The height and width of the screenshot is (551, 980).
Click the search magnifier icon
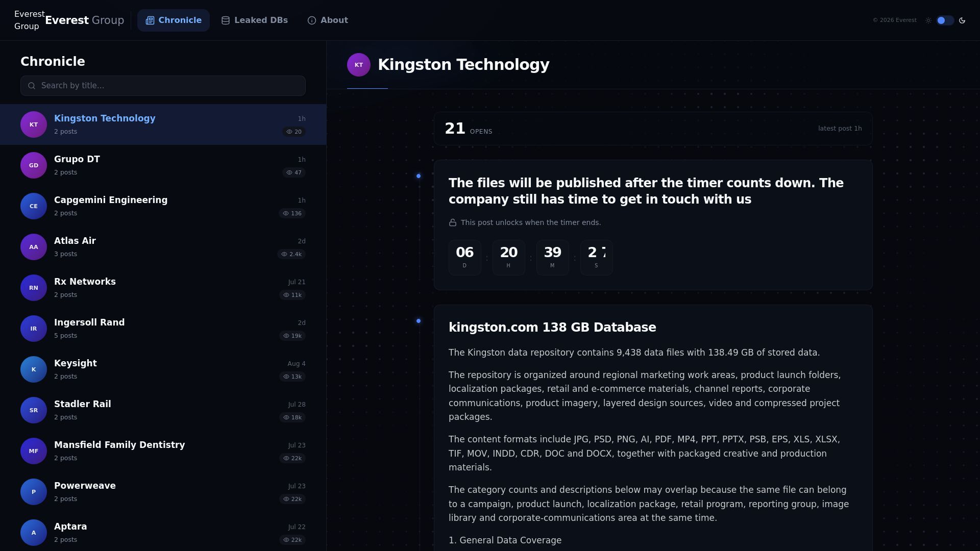click(x=32, y=86)
